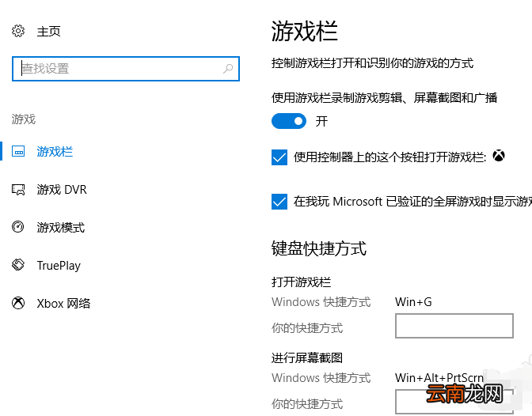Image resolution: width=532 pixels, height=416 pixels.
Task: Select the 游戏 DVR icon
Action: [18, 190]
